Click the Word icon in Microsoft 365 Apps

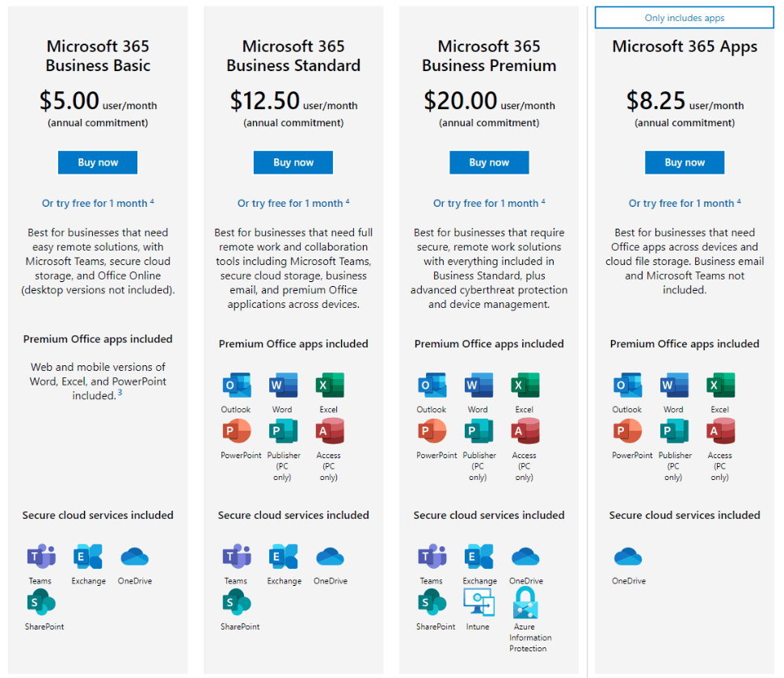[674, 385]
